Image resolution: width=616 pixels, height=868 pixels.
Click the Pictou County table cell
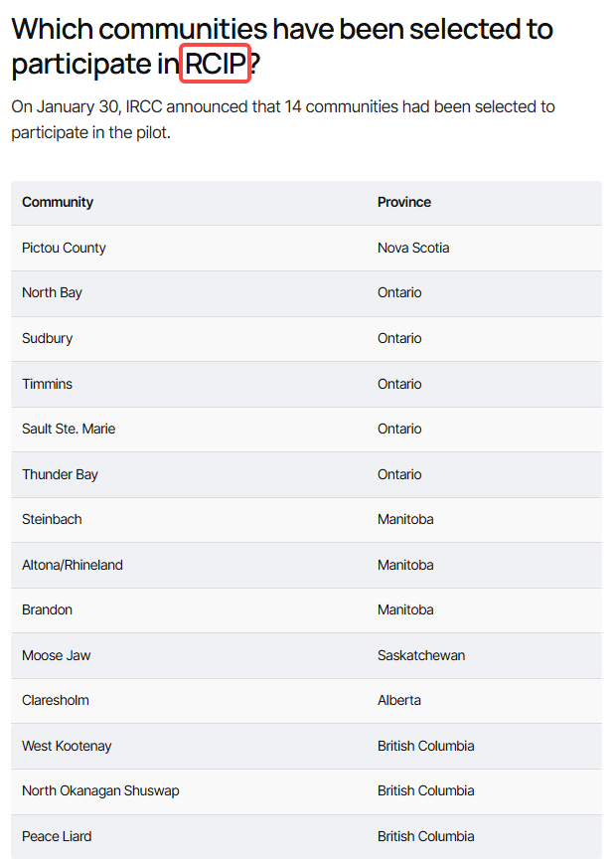pyautogui.click(x=65, y=248)
